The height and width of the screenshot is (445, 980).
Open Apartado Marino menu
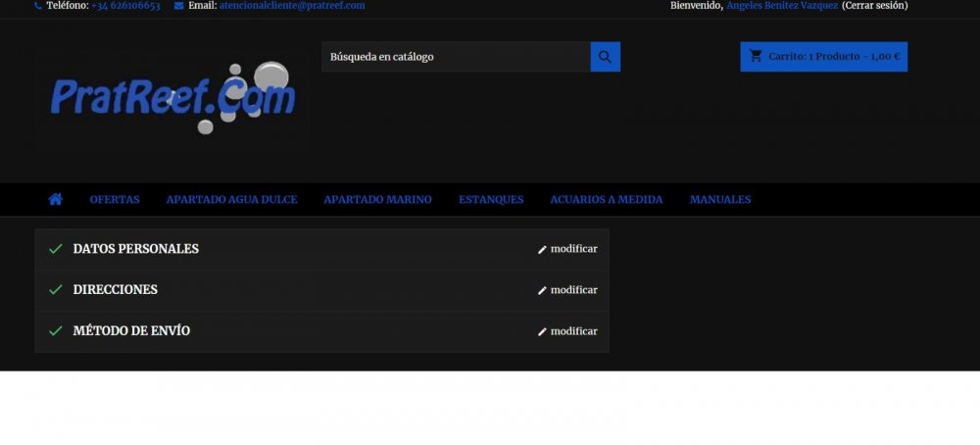point(377,200)
